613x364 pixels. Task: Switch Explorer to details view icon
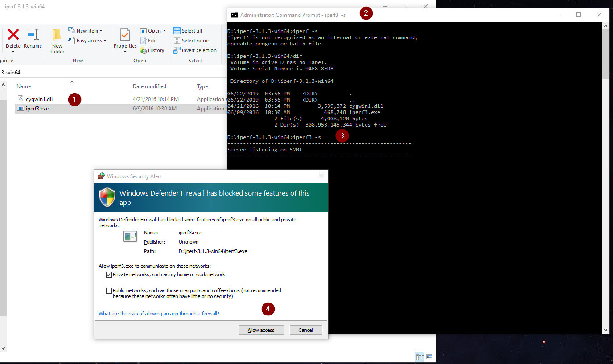click(x=420, y=356)
